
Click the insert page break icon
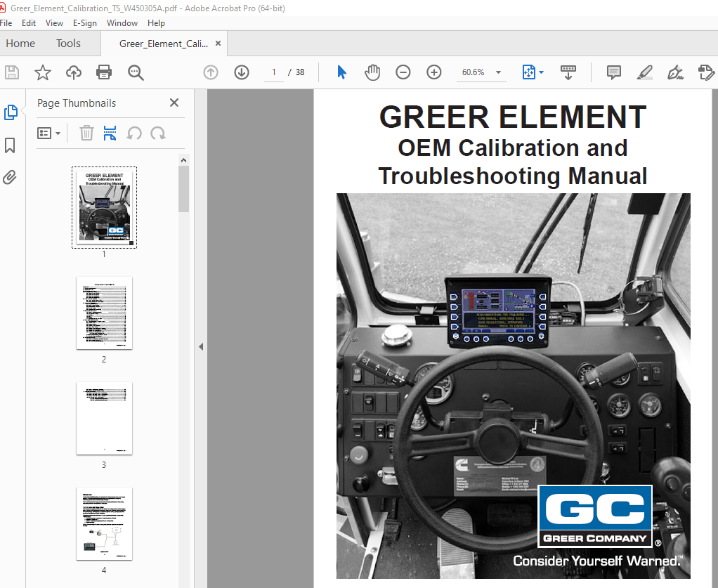coord(110,133)
